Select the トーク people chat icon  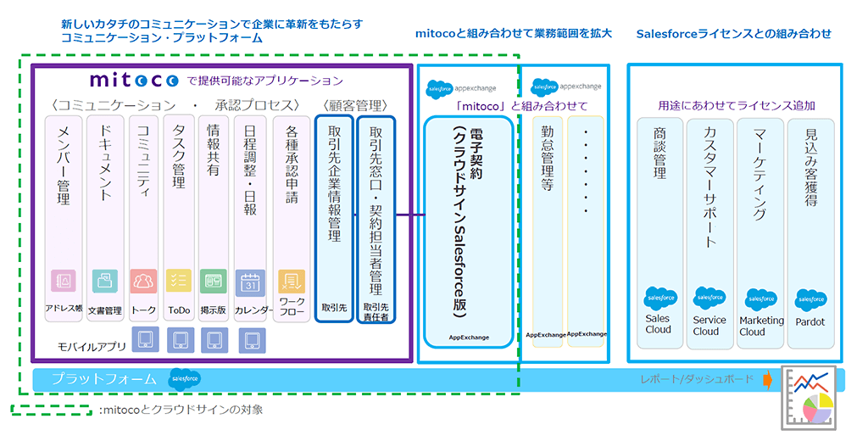[143, 281]
